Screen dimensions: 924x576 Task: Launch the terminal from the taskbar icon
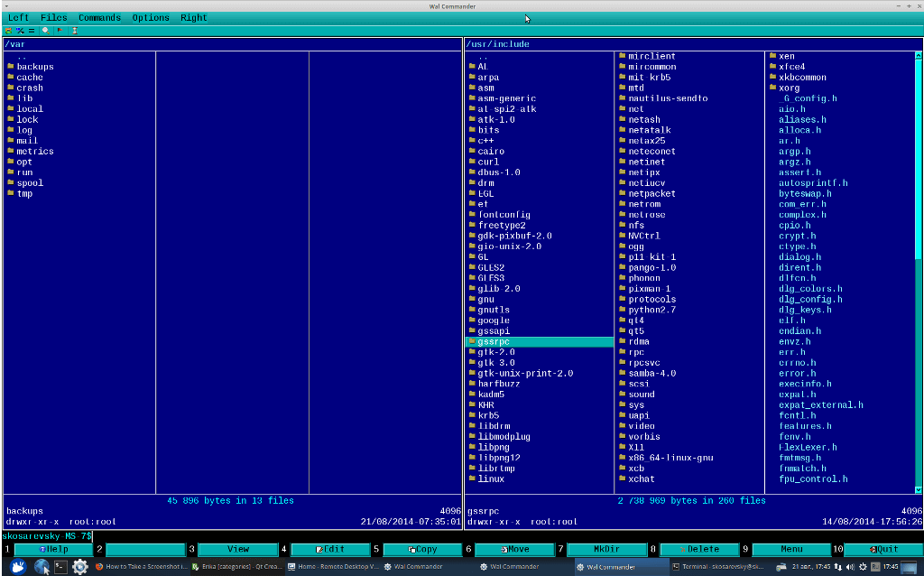coord(61,567)
